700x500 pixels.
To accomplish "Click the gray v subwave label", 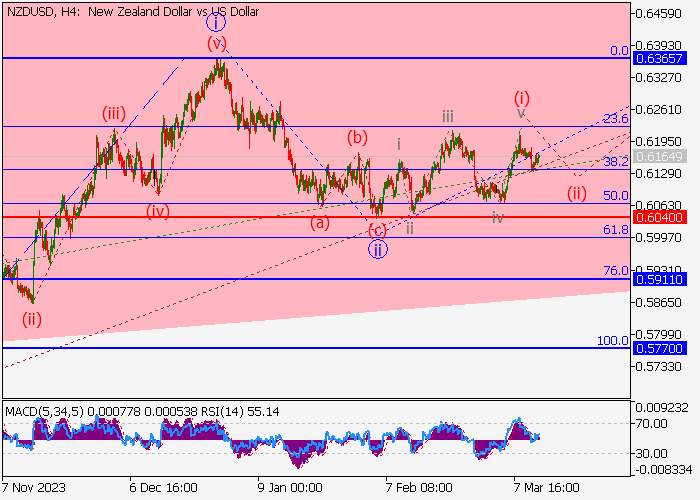I will [x=521, y=113].
